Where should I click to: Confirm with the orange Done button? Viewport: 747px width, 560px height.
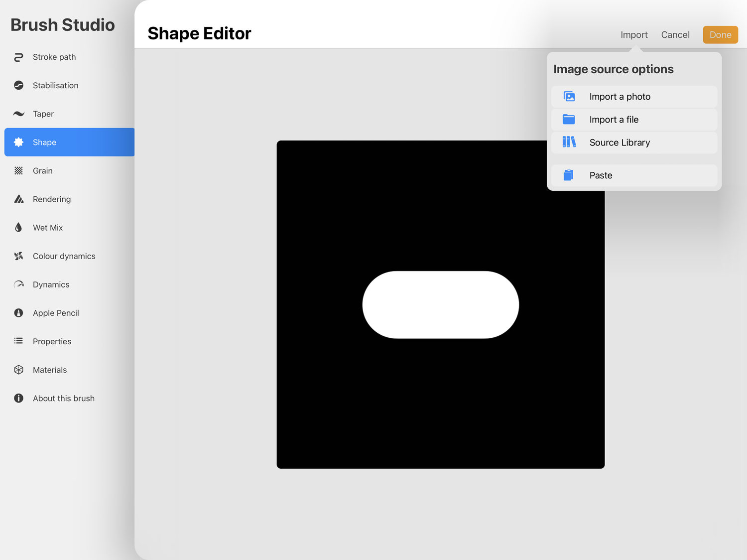point(720,35)
